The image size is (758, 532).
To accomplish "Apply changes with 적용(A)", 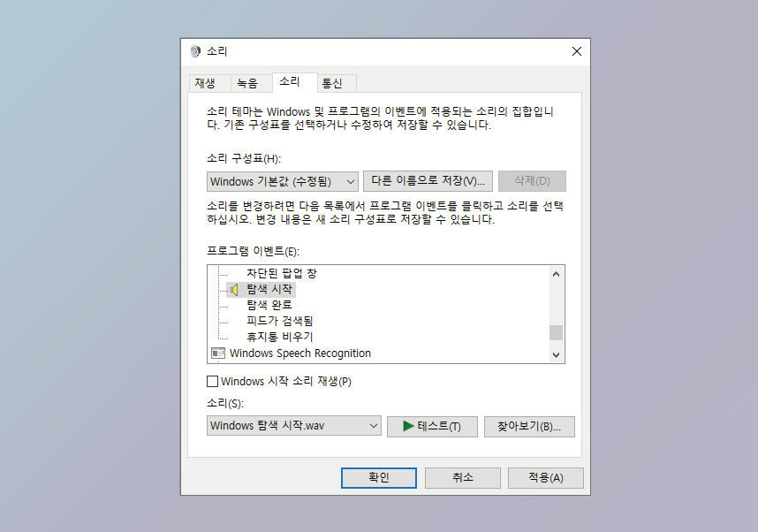I will 546,478.
